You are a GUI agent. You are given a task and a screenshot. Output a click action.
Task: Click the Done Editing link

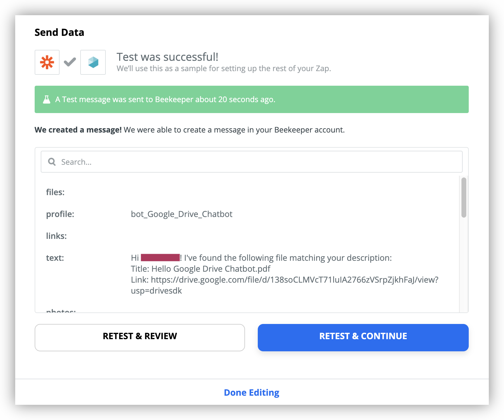tap(252, 393)
